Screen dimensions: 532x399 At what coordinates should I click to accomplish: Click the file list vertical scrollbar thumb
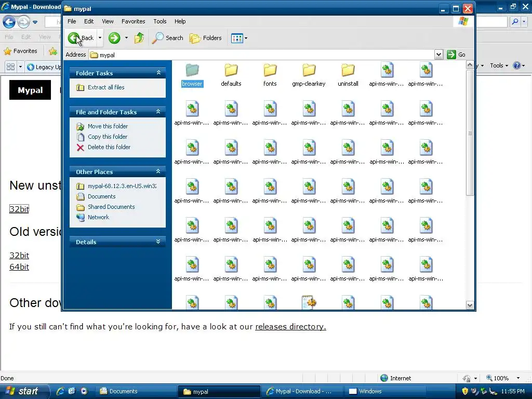pyautogui.click(x=470, y=133)
